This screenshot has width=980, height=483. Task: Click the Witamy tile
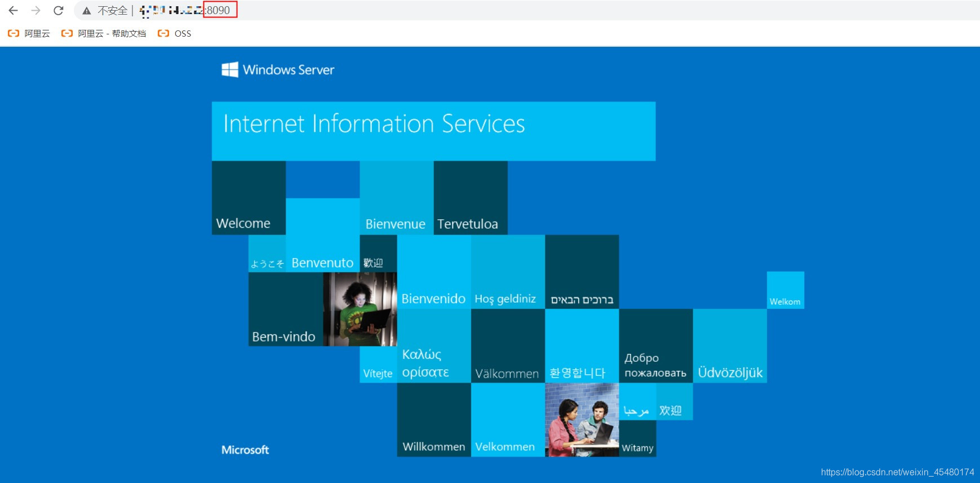point(637,438)
